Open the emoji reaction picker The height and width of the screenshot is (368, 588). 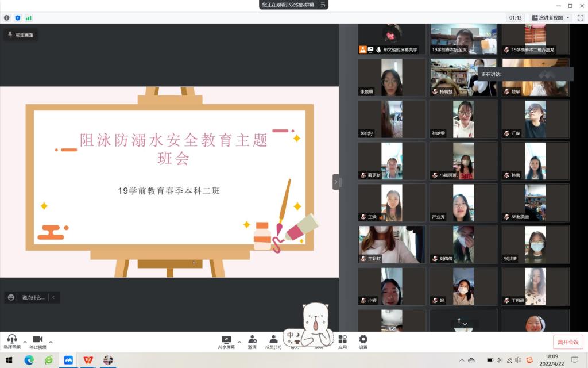[11, 297]
